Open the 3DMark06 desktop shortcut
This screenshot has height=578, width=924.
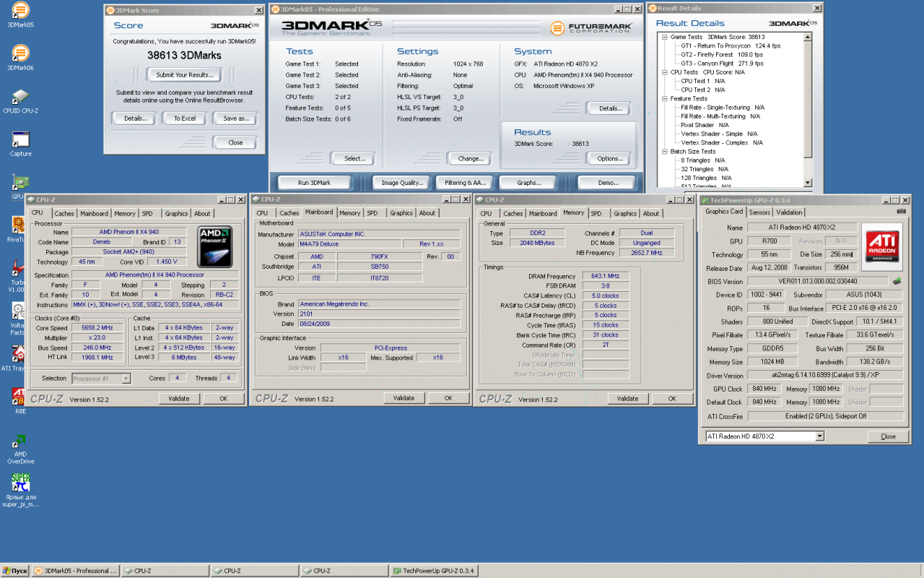(20, 58)
